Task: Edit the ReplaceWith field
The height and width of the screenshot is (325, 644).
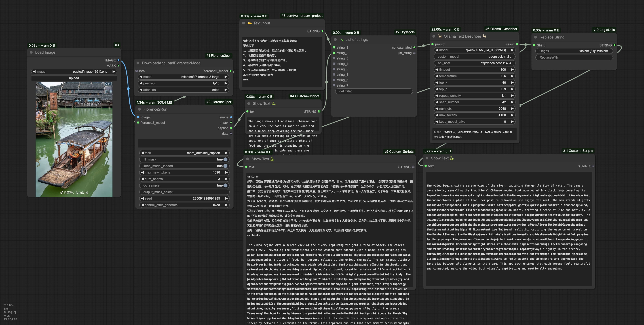Action: pos(574,57)
